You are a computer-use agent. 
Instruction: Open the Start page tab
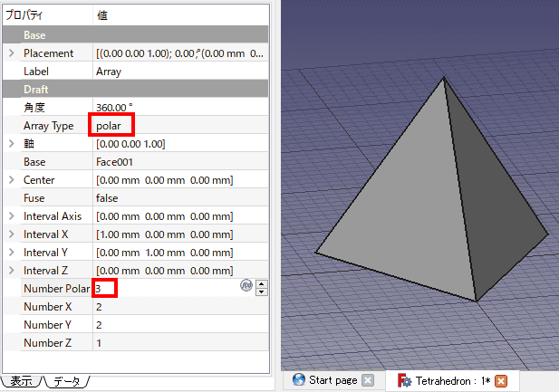(333, 380)
